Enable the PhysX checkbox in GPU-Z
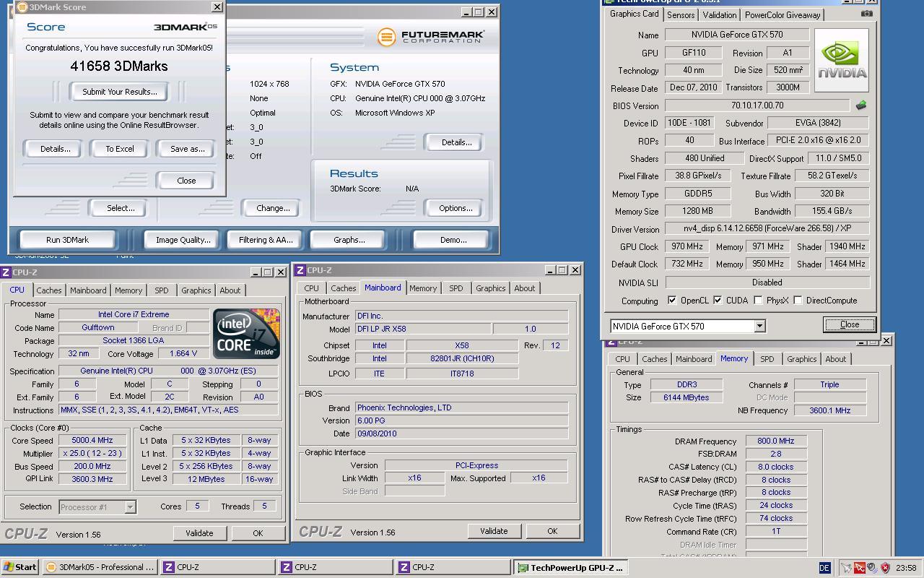This screenshot has width=924, height=578. point(758,301)
